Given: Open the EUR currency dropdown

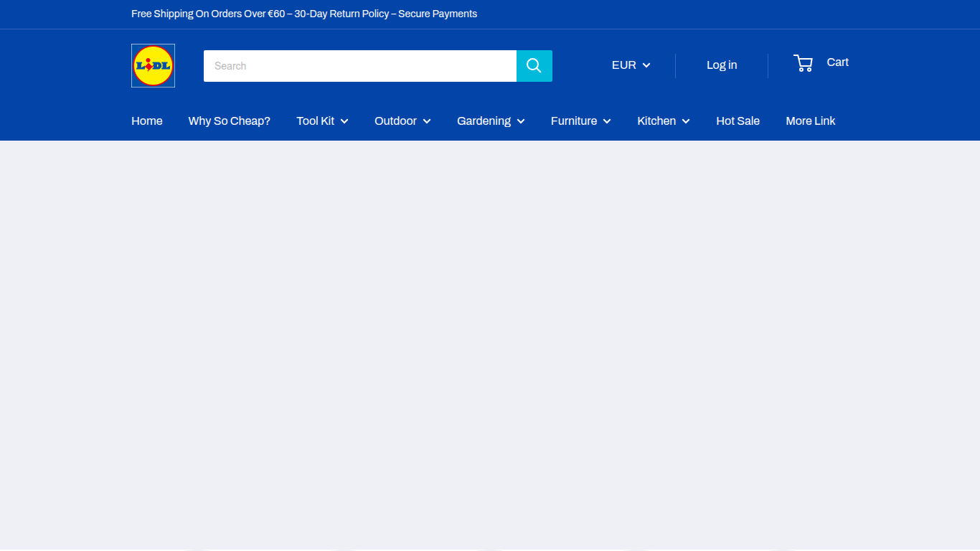Looking at the screenshot, I should click(631, 65).
